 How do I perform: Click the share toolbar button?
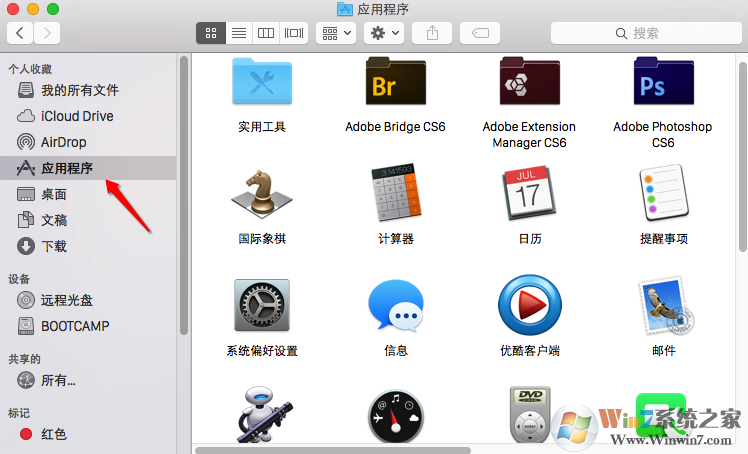coord(432,33)
